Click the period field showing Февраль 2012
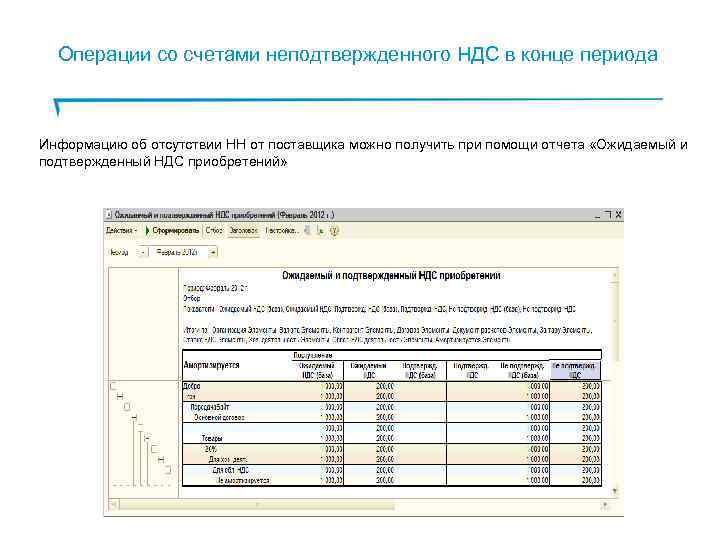The image size is (720, 540). (x=179, y=252)
